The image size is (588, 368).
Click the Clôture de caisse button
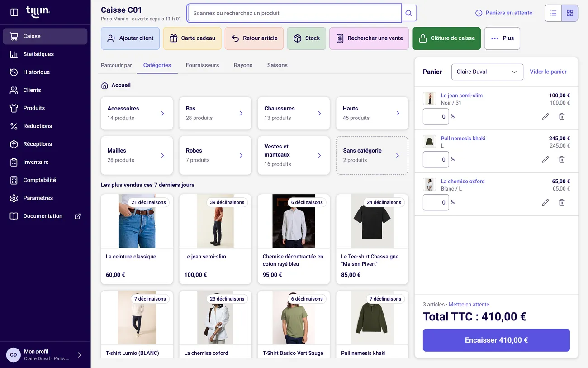(446, 38)
